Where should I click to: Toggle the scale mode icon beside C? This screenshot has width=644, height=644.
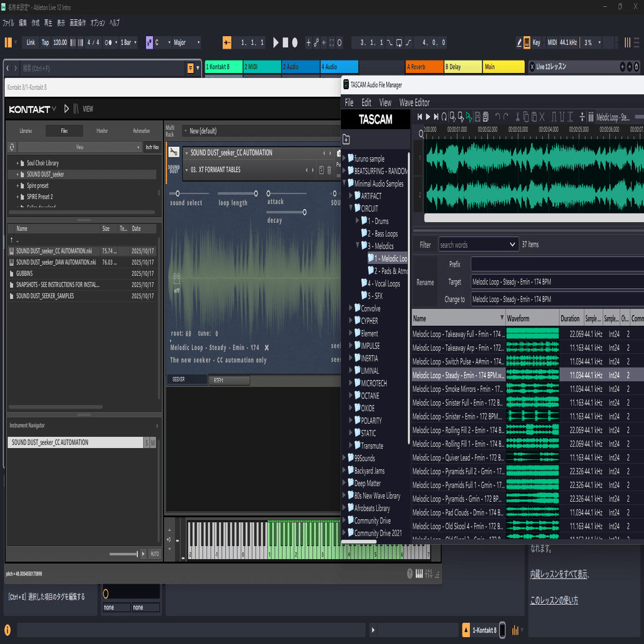[149, 42]
